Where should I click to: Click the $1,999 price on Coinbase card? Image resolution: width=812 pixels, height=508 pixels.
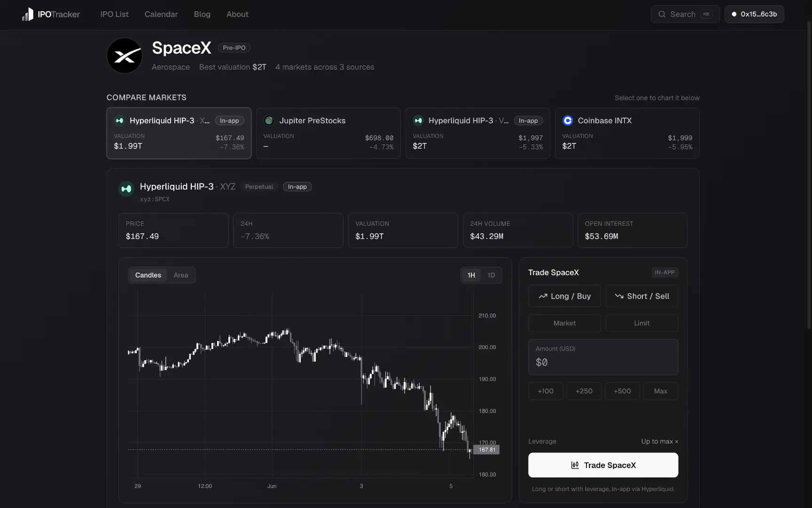pyautogui.click(x=680, y=138)
